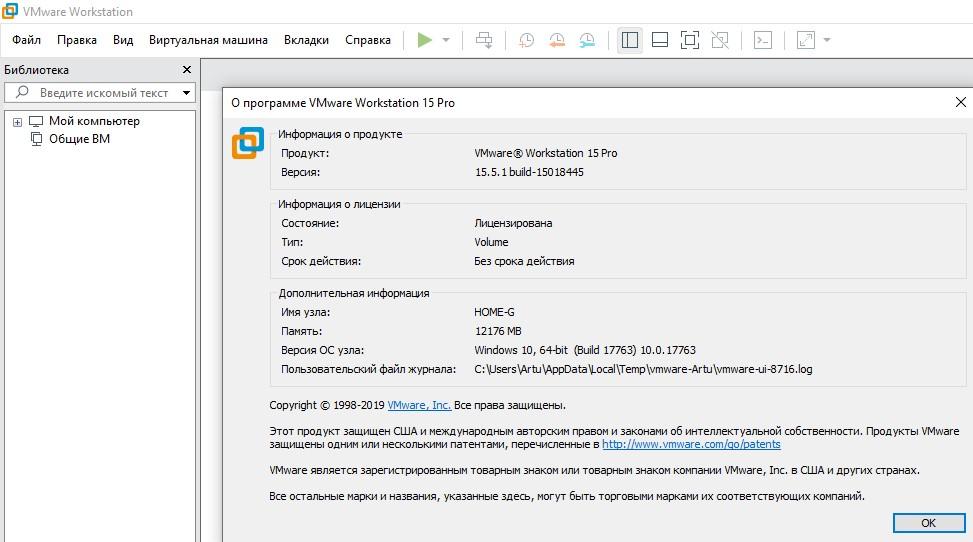Open the Виртуальная машина menu
Viewport: 973px width, 542px height.
pyautogui.click(x=208, y=40)
